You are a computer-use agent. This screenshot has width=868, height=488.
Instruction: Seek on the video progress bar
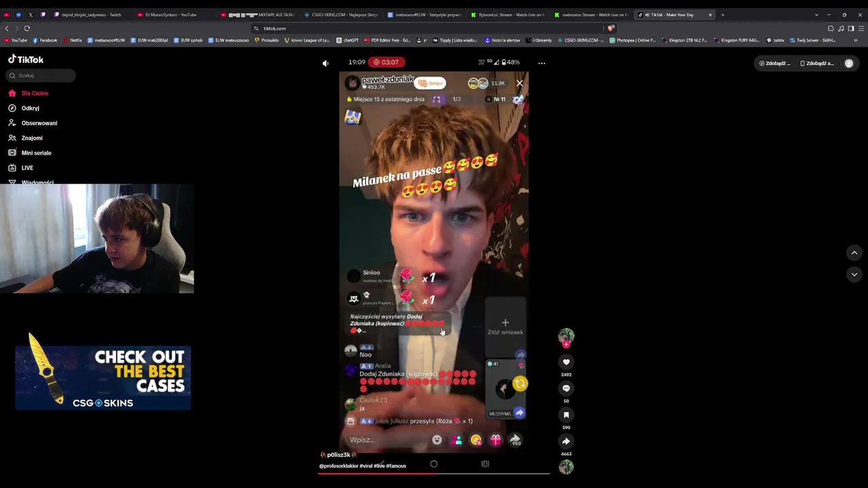click(x=434, y=472)
